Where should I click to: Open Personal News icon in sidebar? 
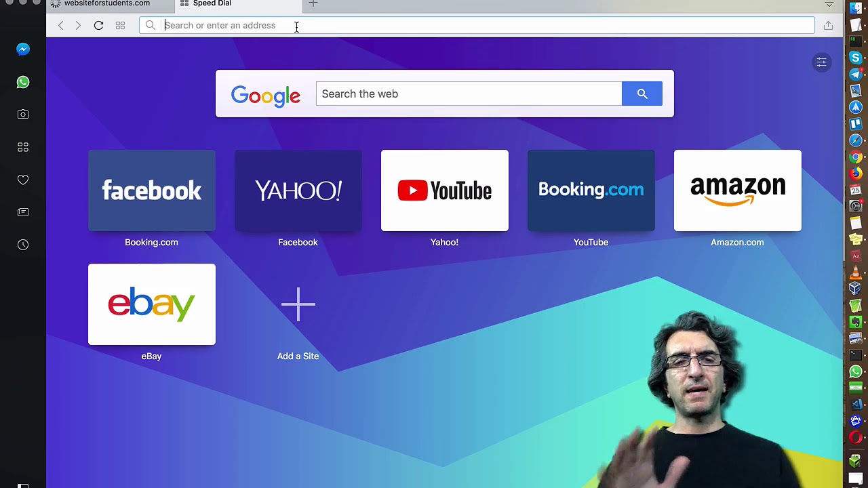click(23, 212)
